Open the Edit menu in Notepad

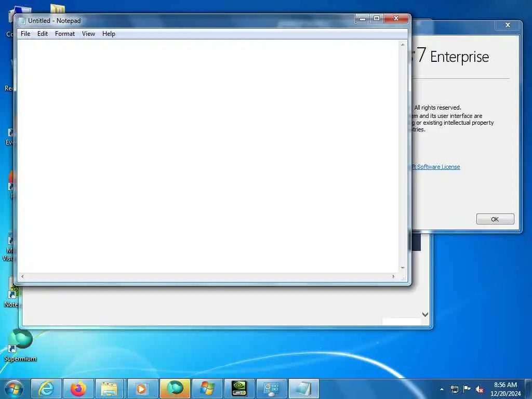(43, 34)
